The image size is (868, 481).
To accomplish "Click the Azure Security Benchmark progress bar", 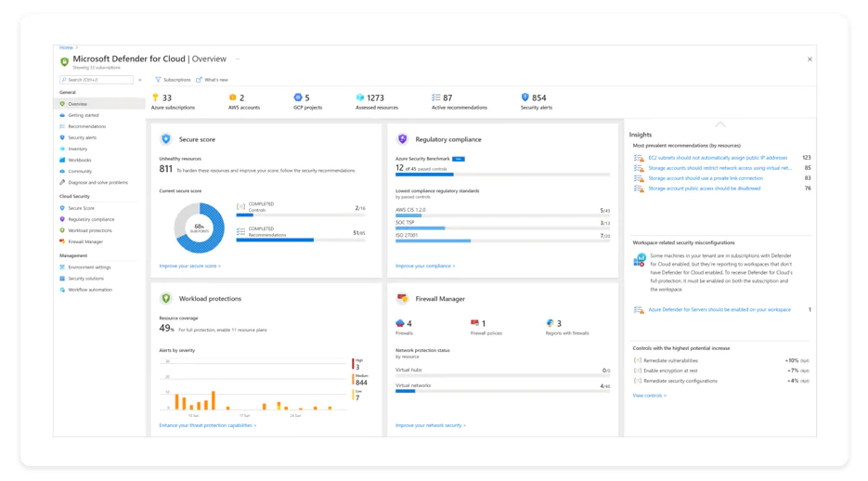I will tap(502, 175).
